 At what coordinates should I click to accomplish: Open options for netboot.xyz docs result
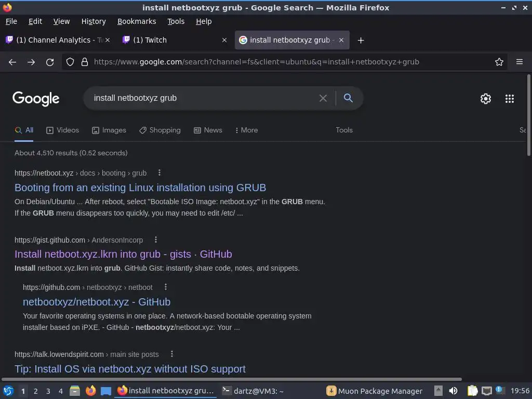pos(159,172)
